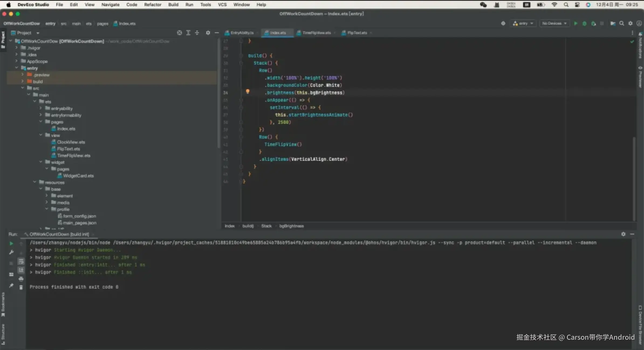Collapse all icon in Project panel header
The height and width of the screenshot is (350, 644).
[x=197, y=33]
